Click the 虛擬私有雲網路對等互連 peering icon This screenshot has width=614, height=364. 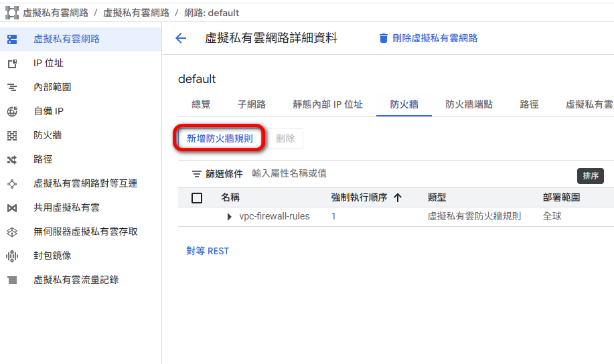(12, 184)
